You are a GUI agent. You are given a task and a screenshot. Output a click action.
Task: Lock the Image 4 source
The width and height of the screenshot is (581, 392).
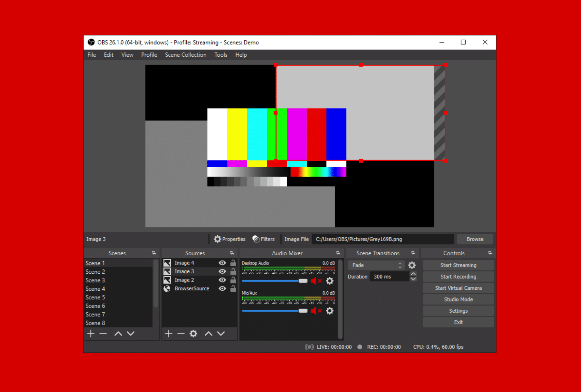pos(233,263)
